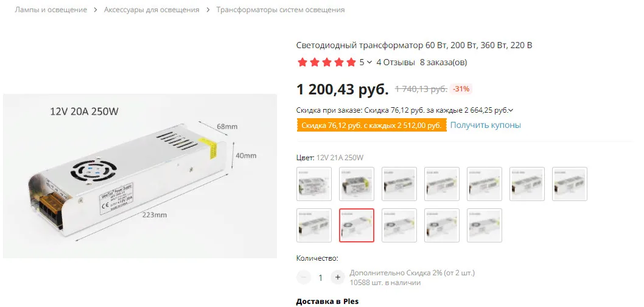Click the main product image of power supply
Image resolution: width=644 pixels, height=307 pixels.
pyautogui.click(x=139, y=176)
